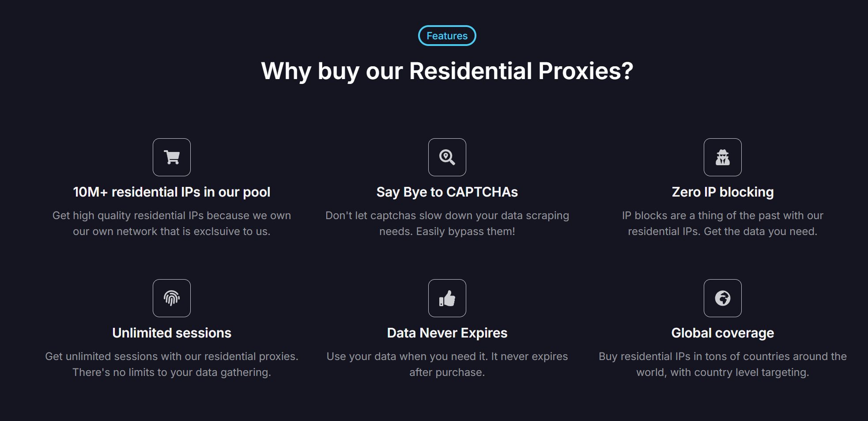Screen dimensions: 868x421
Task: Click the fingerprint icon
Action: tap(172, 298)
